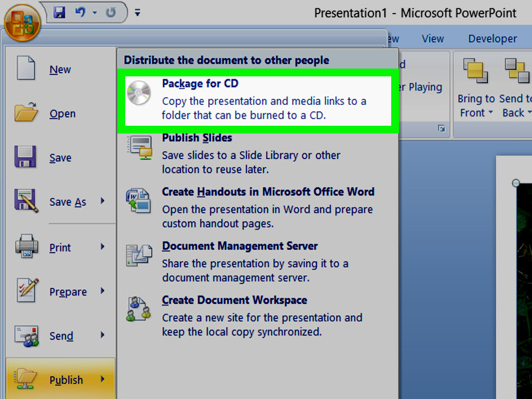Image resolution: width=532 pixels, height=399 pixels.
Task: Choose Package for CD option
Action: pyautogui.click(x=258, y=101)
